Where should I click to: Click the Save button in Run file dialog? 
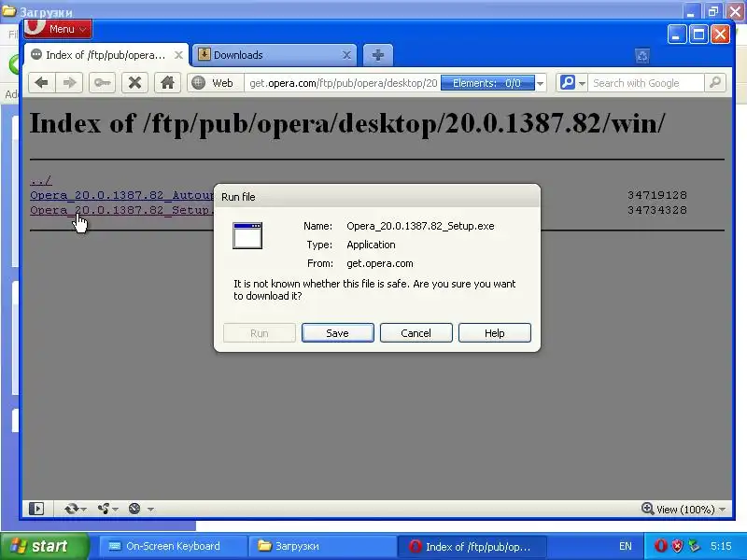click(x=338, y=333)
